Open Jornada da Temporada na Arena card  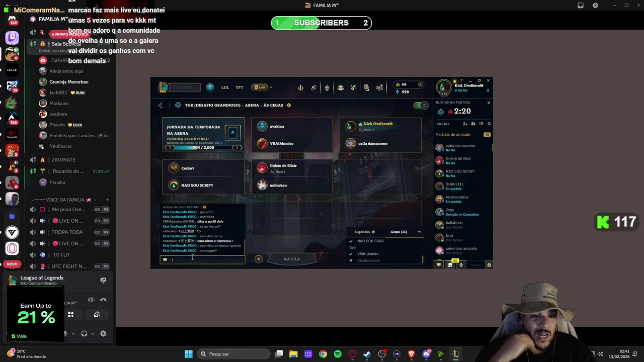[203, 134]
